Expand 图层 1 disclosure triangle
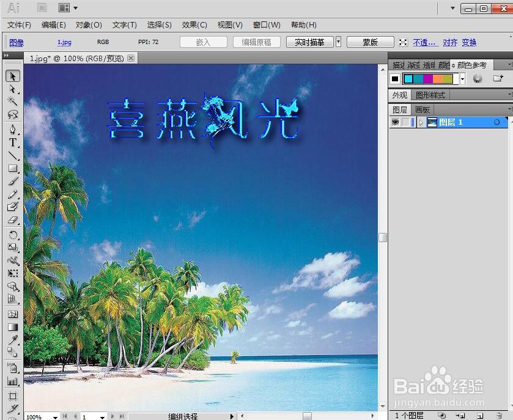Image resolution: width=513 pixels, height=420 pixels. pos(421,122)
